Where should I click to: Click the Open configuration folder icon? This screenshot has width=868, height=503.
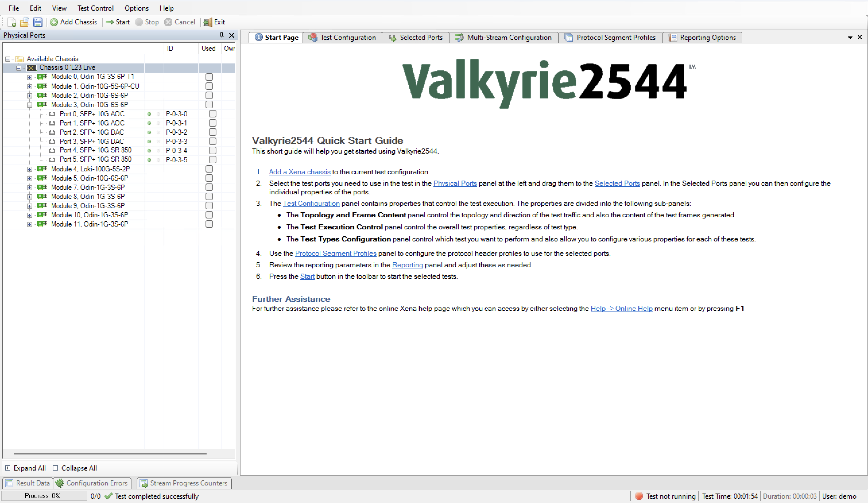(x=24, y=22)
